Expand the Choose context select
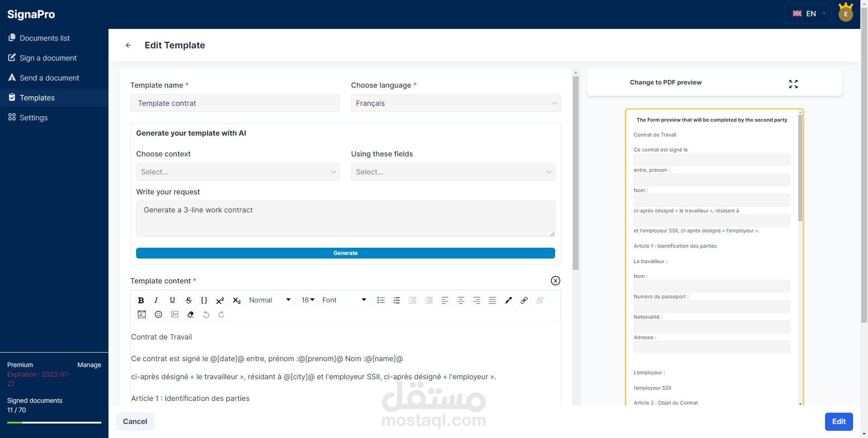This screenshot has width=868, height=438. point(238,172)
